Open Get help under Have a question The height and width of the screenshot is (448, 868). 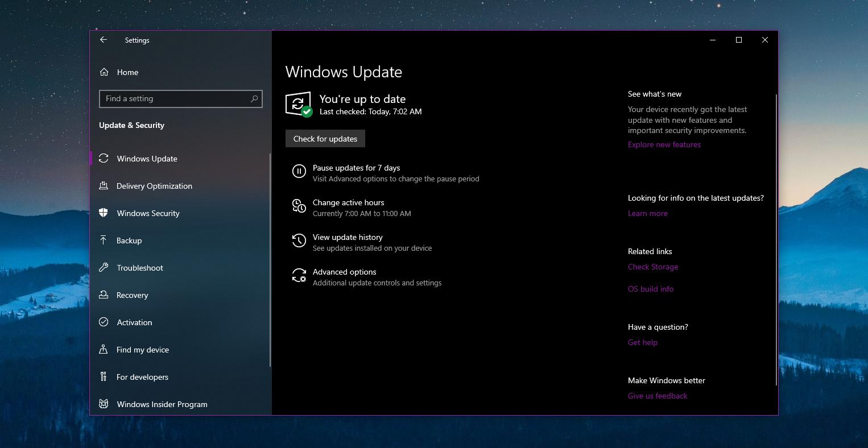(642, 342)
